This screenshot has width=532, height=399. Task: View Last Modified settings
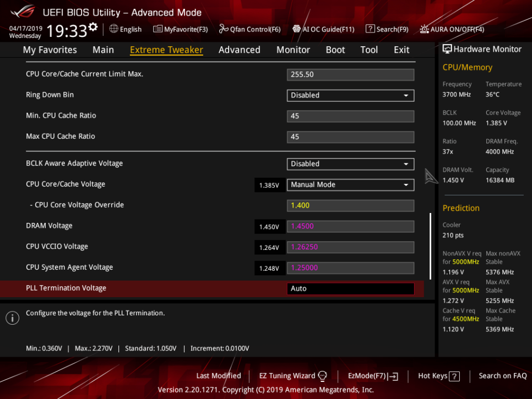[x=218, y=376]
